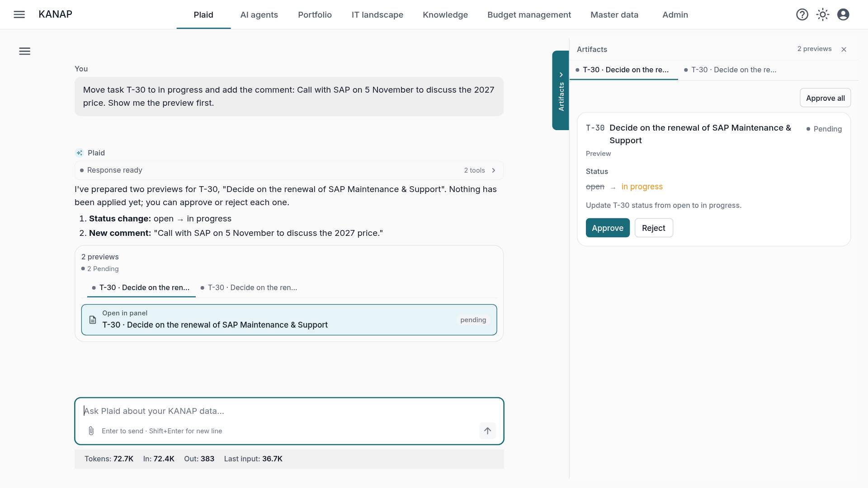Open T-30 preview card in panel
The height and width of the screenshot is (488, 868).
289,320
